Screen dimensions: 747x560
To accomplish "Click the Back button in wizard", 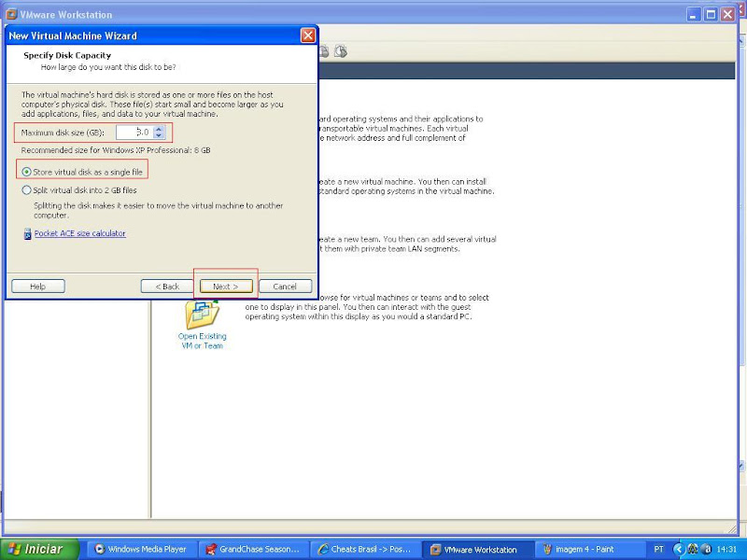I will pos(167,287).
